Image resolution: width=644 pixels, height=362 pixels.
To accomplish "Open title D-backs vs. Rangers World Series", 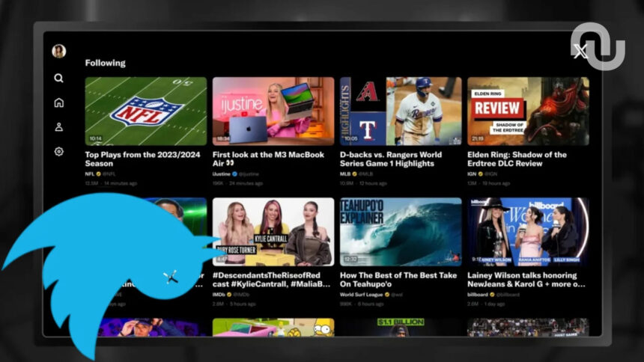I will pyautogui.click(x=391, y=159).
